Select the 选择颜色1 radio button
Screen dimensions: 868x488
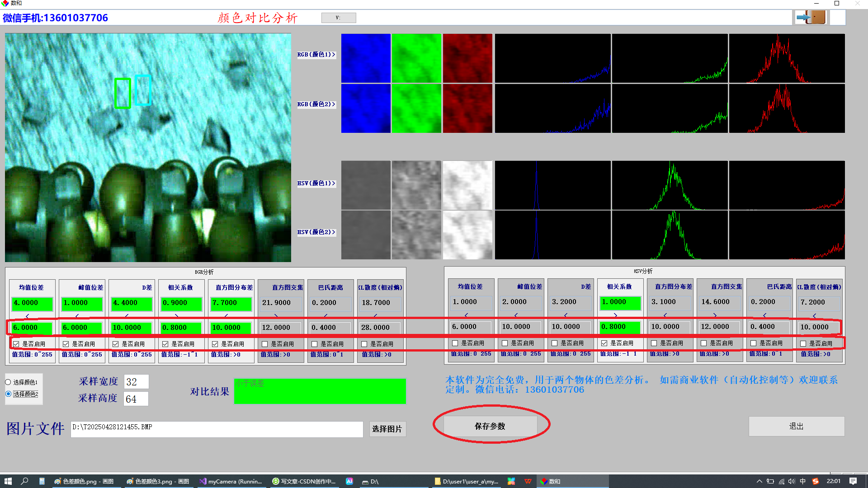[8, 382]
